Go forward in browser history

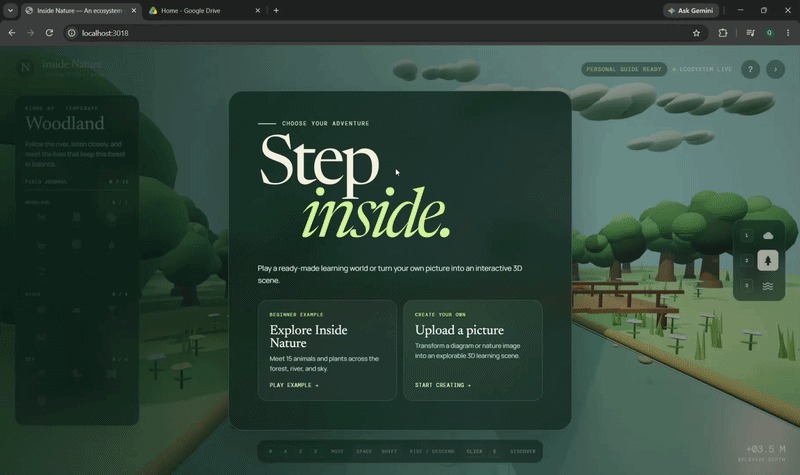point(31,33)
